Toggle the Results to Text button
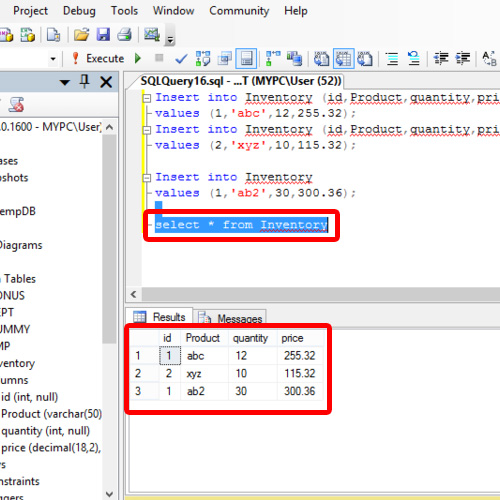 click(x=321, y=59)
